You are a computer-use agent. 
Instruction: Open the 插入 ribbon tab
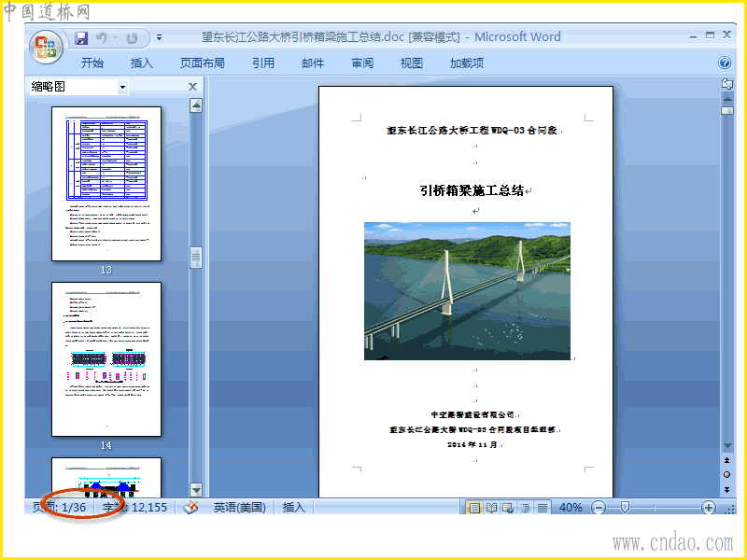142,63
